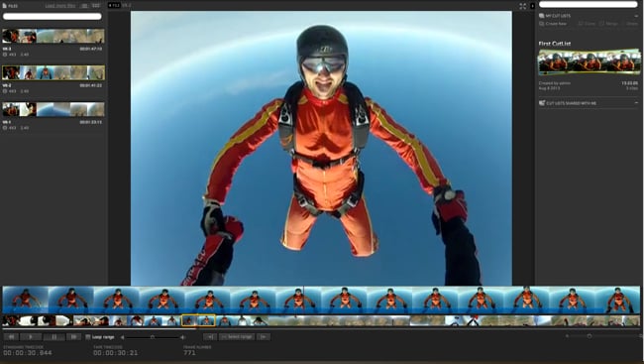Click the fast-forward playback button

point(74,337)
